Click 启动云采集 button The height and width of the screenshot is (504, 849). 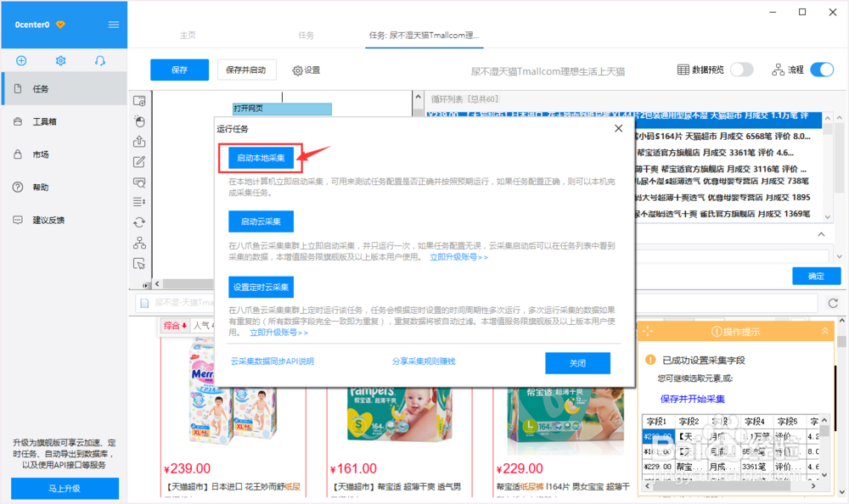(261, 221)
